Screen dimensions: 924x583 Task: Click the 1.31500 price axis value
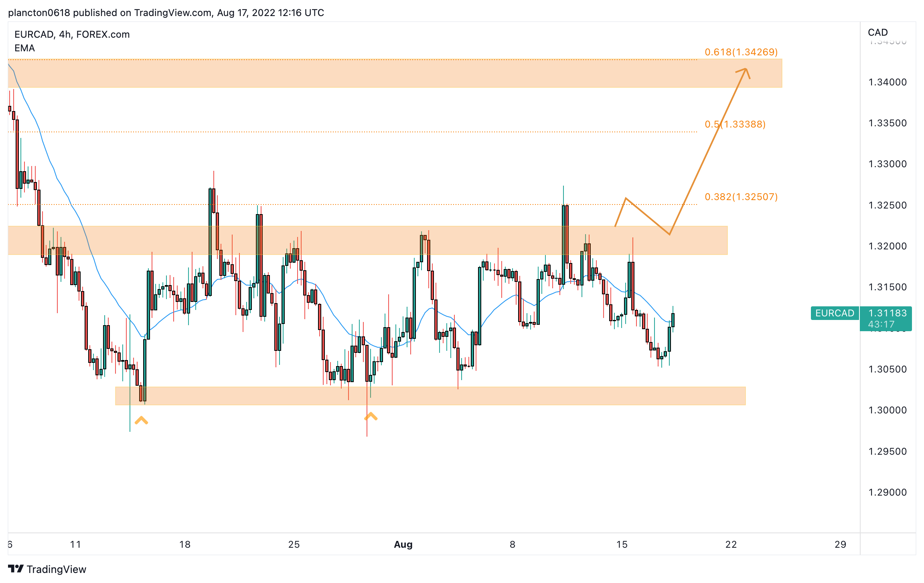888,287
